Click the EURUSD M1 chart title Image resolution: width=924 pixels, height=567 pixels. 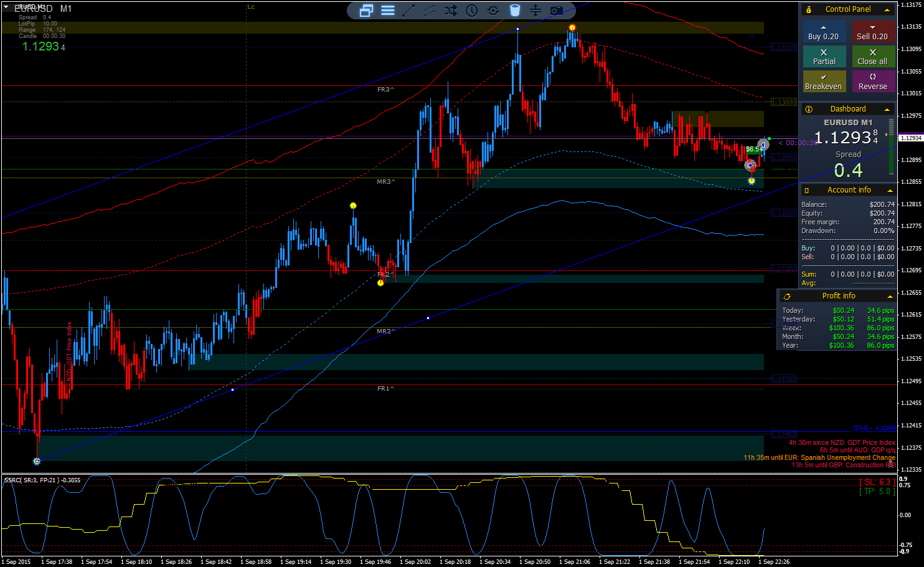pos(43,9)
